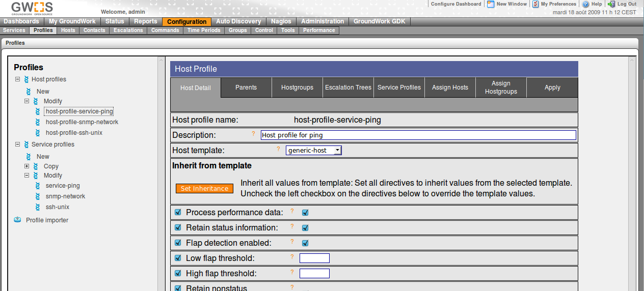Click the Log Out icon
This screenshot has width=644, height=291.
click(611, 4)
